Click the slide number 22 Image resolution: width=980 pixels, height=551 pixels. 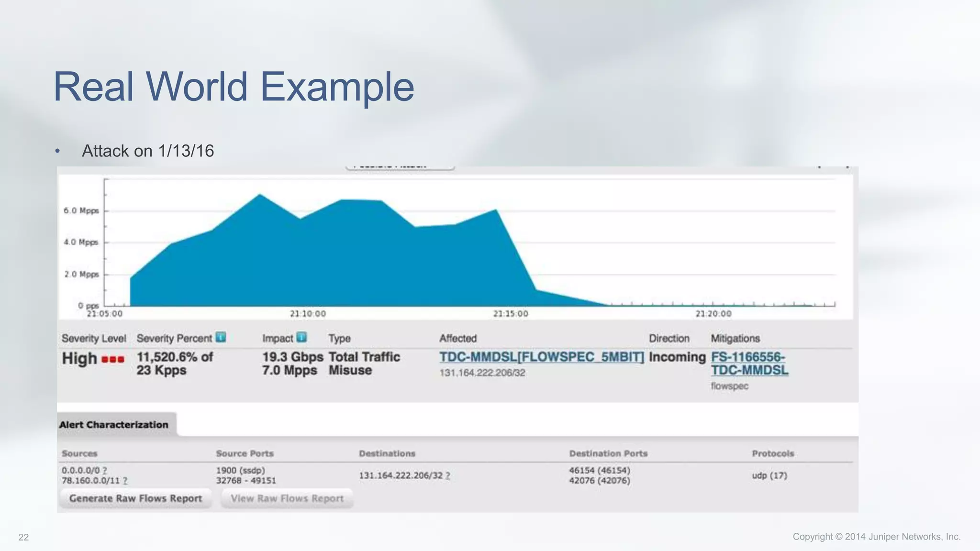(x=23, y=538)
